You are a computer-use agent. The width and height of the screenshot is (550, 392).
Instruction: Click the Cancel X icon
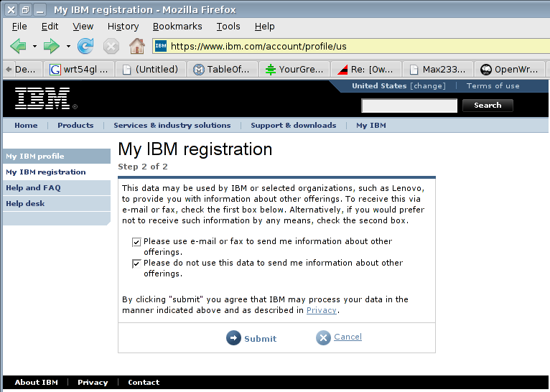click(x=323, y=338)
